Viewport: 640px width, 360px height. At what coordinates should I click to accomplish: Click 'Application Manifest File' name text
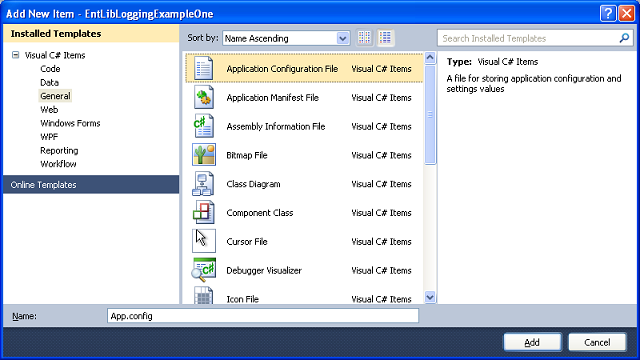(x=272, y=98)
